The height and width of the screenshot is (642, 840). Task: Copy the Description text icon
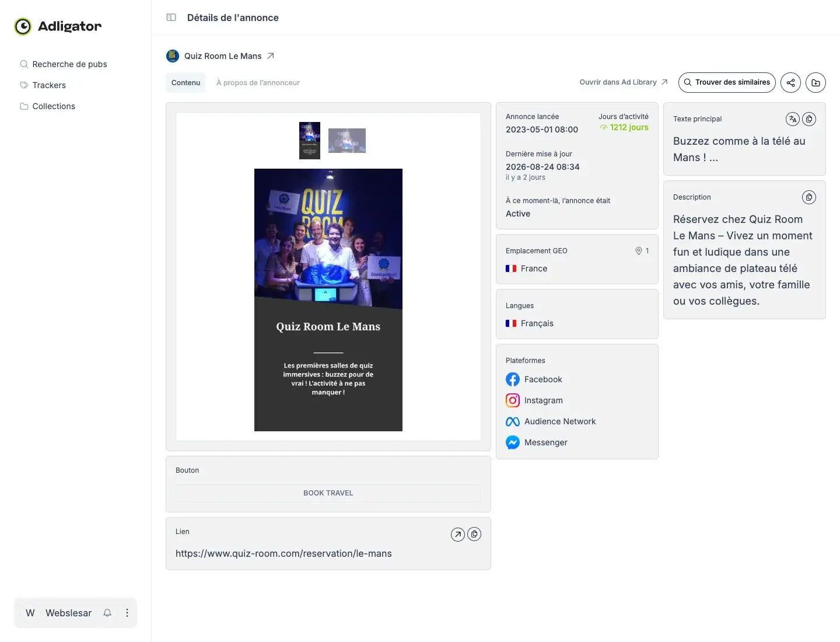(809, 197)
